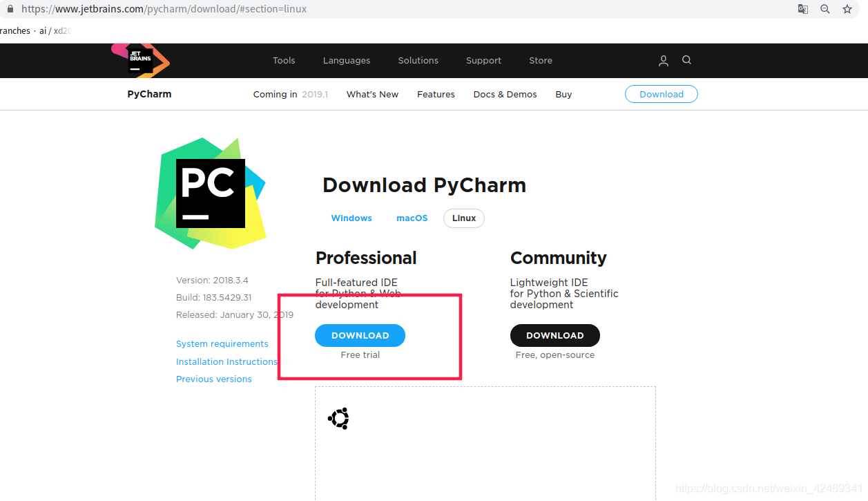Open Previous versions link
Image resolution: width=868 pixels, height=501 pixels.
tap(214, 379)
